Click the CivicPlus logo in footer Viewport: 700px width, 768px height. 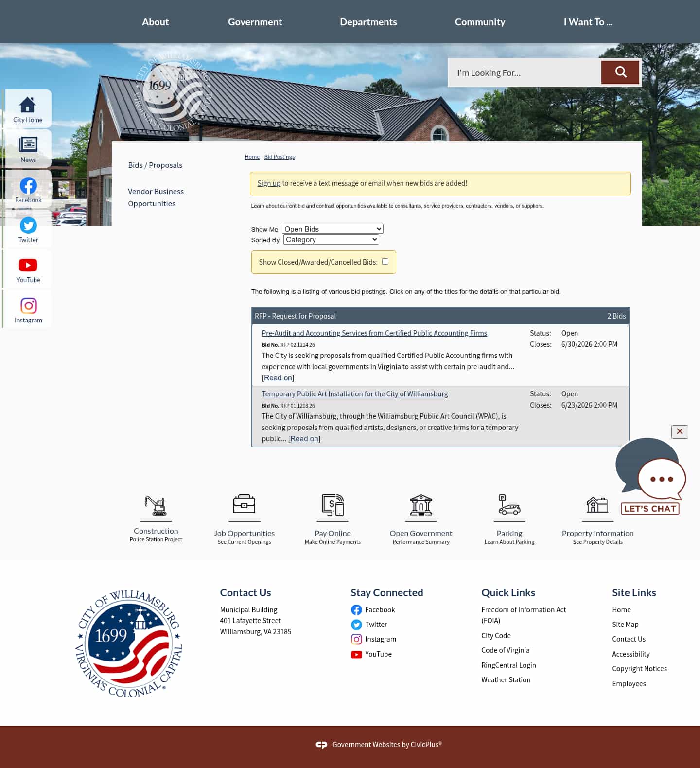point(321,745)
